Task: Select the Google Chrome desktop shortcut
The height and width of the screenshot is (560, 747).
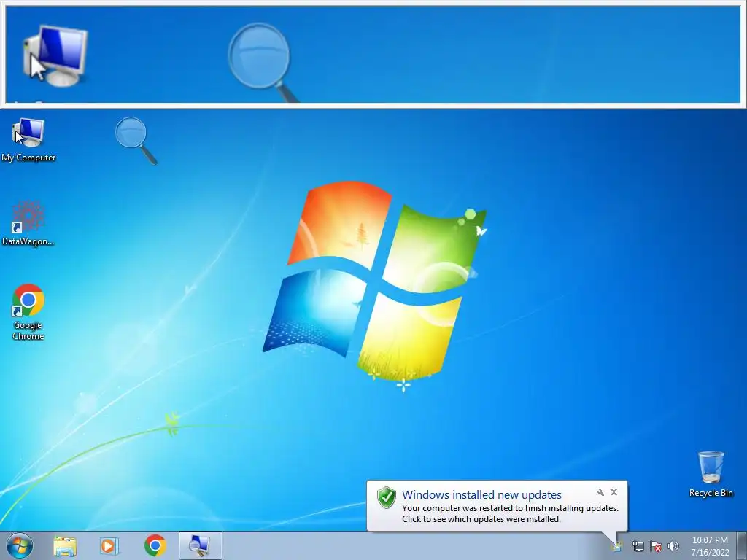Action: [28, 312]
